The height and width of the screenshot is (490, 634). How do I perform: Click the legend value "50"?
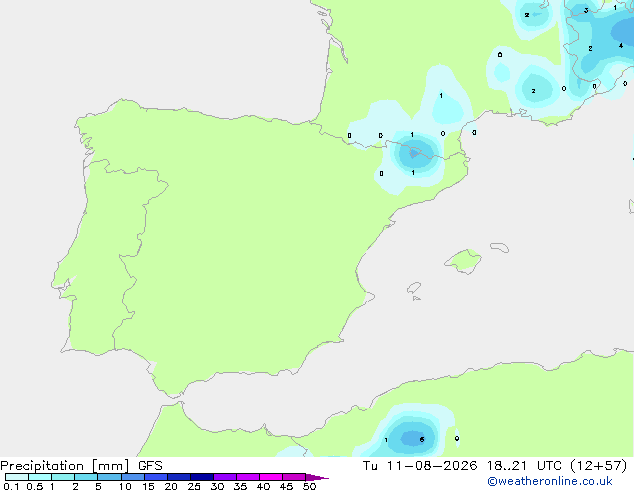309,486
